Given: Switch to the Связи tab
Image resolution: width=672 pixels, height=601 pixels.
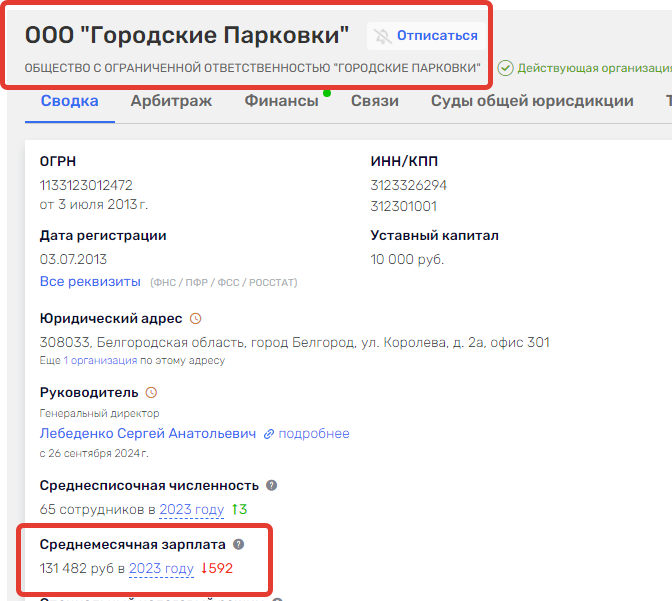Looking at the screenshot, I should (x=375, y=101).
